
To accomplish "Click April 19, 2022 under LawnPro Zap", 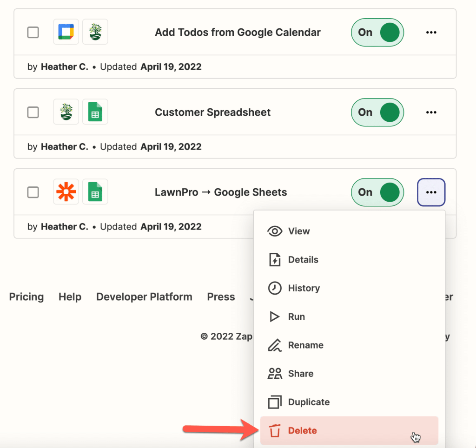I will click(171, 227).
